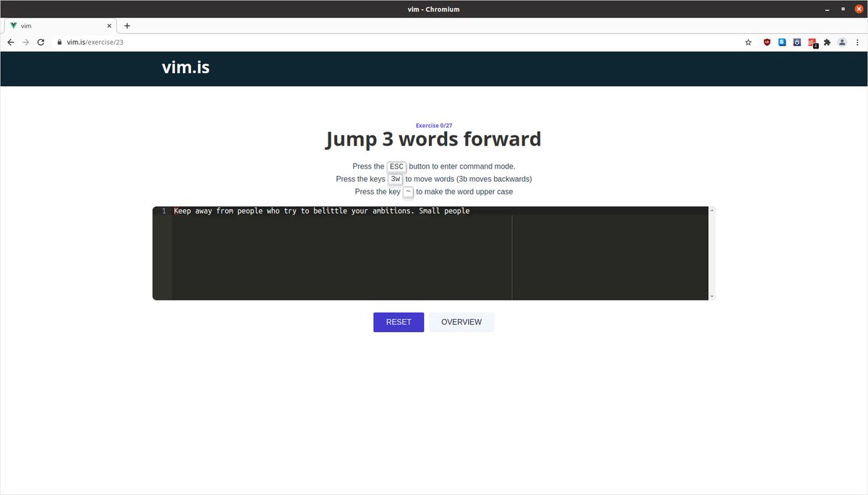Click the browser back arrow
868x495 pixels.
point(10,42)
